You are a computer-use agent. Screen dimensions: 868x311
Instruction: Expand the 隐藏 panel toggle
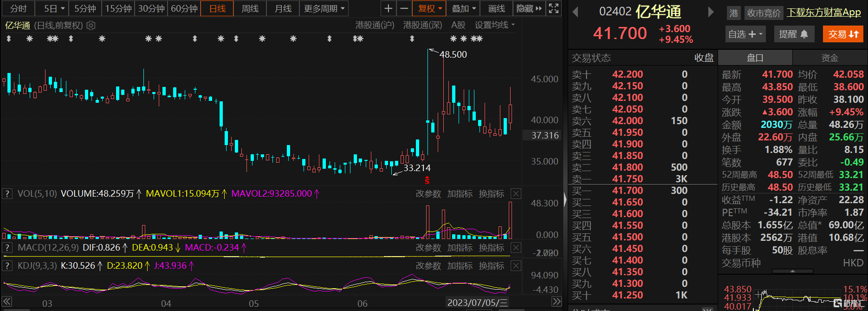pyautogui.click(x=529, y=8)
